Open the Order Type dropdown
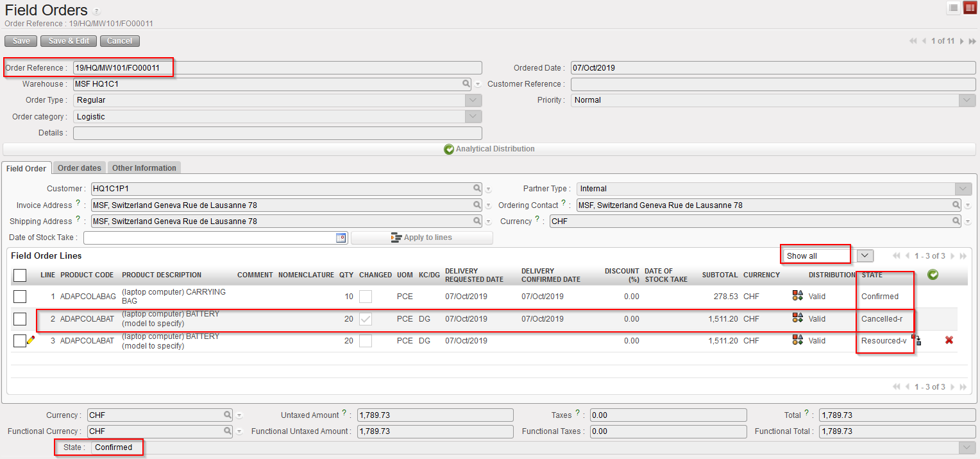The width and height of the screenshot is (980, 459). pos(473,100)
